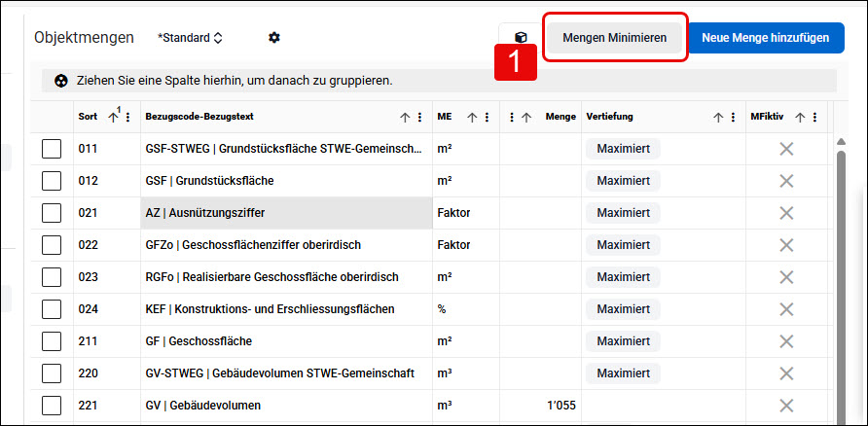Click Maximiert badge in AZ row
The image size is (868, 426).
point(624,213)
